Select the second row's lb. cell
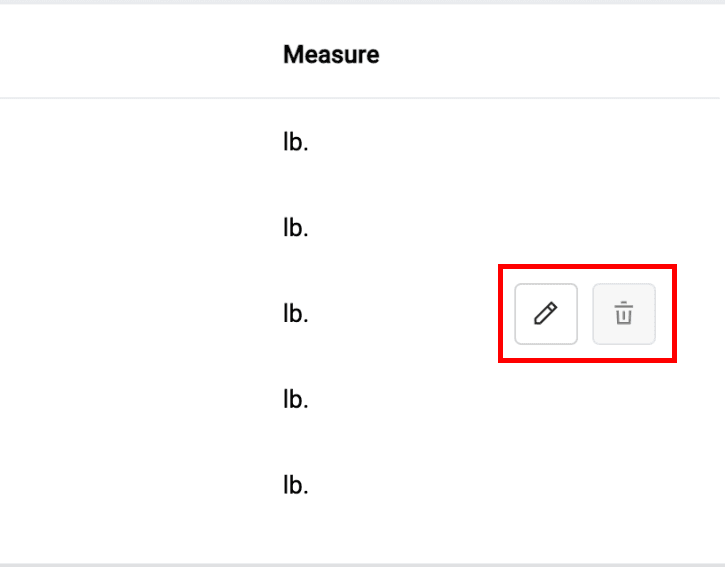Screen dimensions: 725x567 (x=296, y=228)
